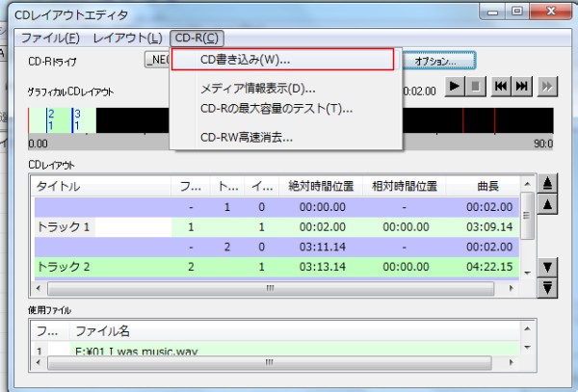This screenshot has width=578, height=392.
Task: Move selected track to top of list
Action: click(548, 184)
